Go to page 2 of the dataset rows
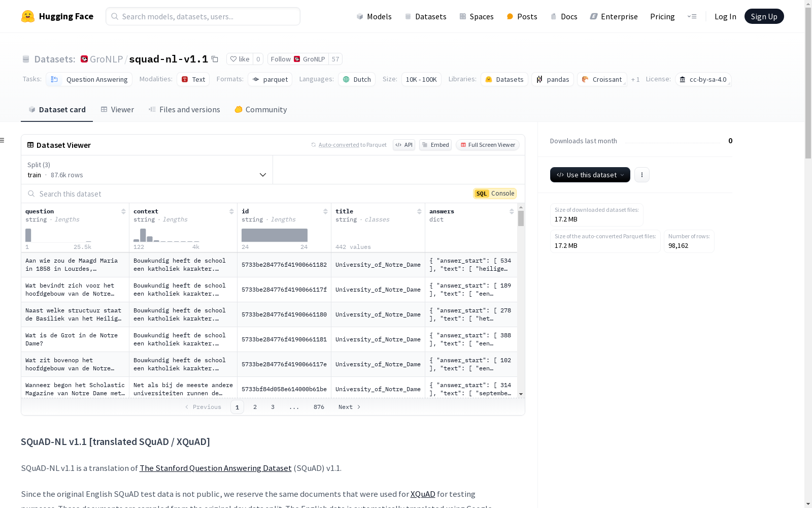 pos(255,407)
